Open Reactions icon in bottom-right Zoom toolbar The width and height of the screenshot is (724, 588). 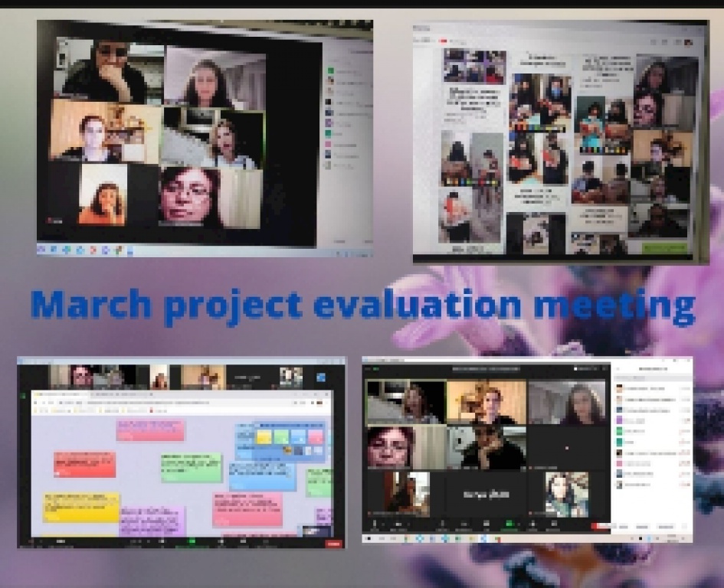(x=552, y=525)
